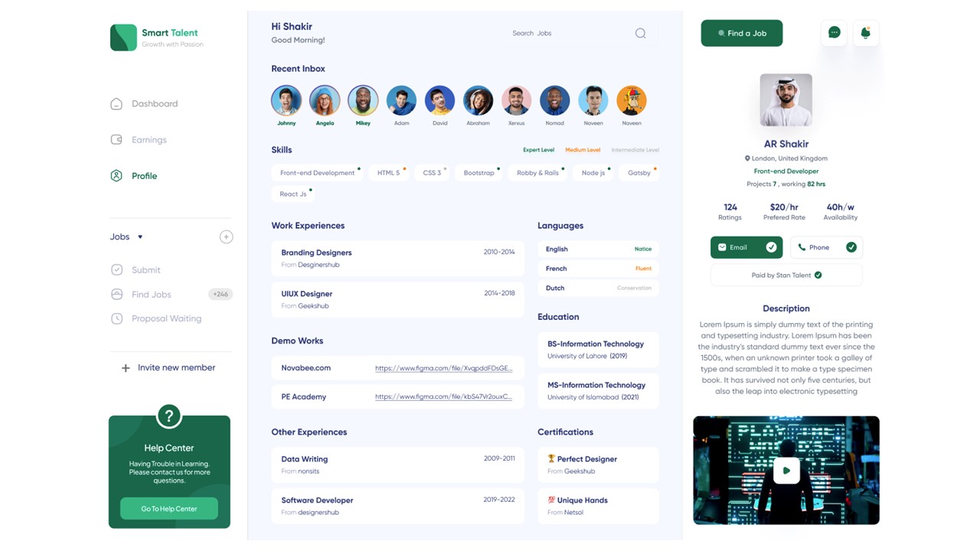This screenshot has height=551, width=980.
Task: Open the notifications bell icon
Action: tap(865, 33)
